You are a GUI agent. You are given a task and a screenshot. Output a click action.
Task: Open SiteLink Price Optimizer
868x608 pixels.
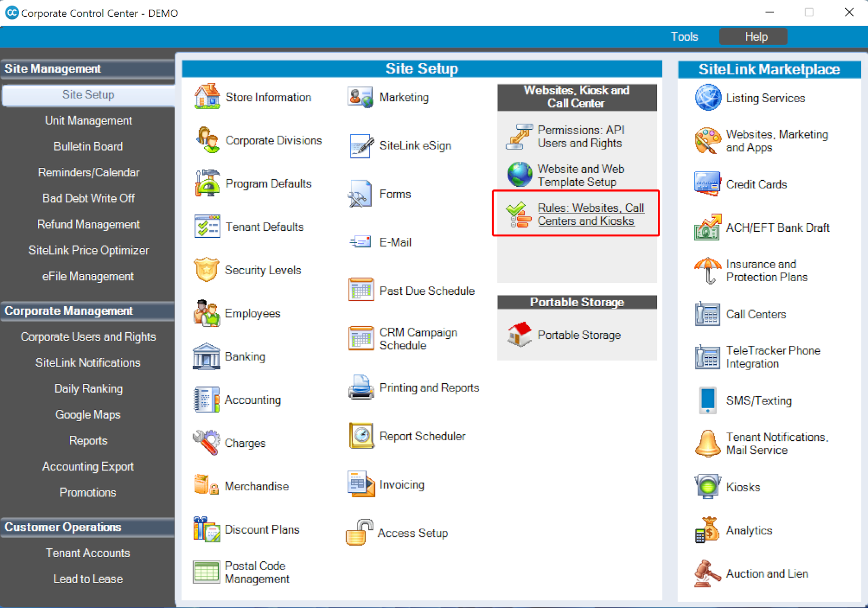pyautogui.click(x=88, y=250)
